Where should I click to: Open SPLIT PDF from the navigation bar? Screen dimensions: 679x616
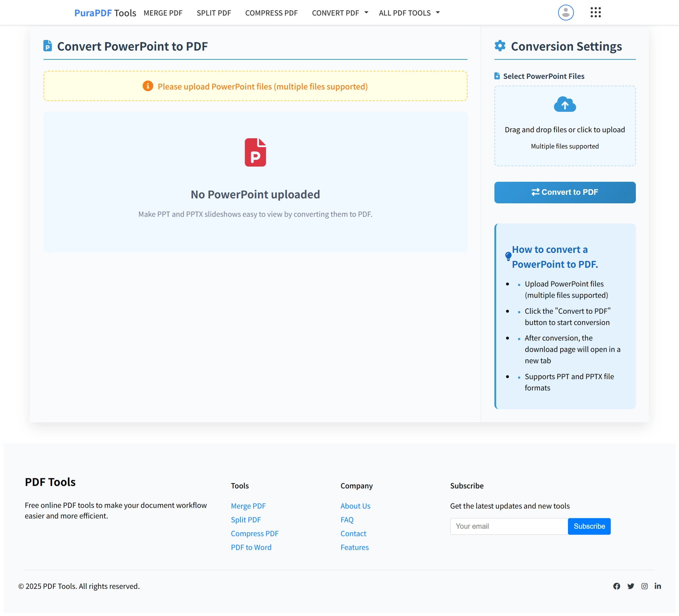click(x=214, y=13)
